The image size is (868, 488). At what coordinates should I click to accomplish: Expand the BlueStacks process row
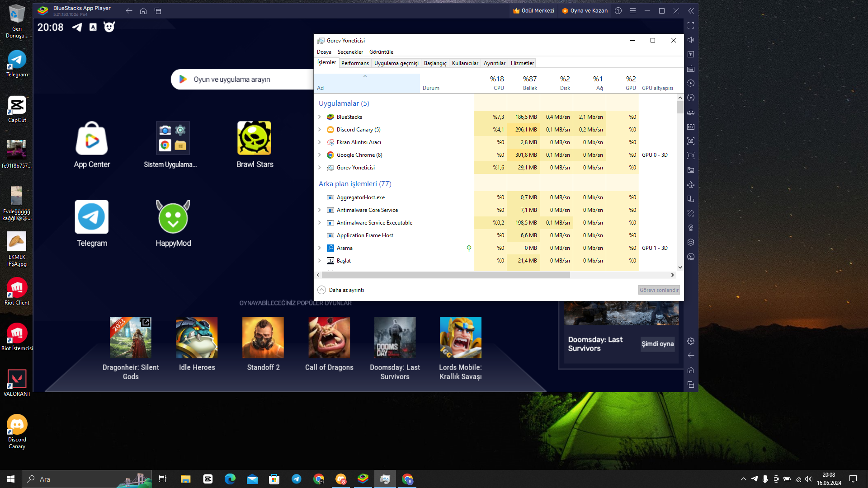coord(320,117)
